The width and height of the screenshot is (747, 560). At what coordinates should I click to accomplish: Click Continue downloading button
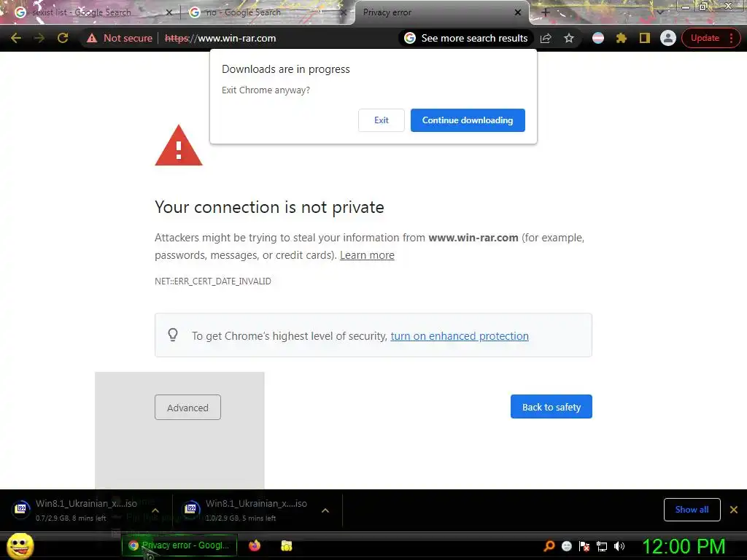[468, 120]
